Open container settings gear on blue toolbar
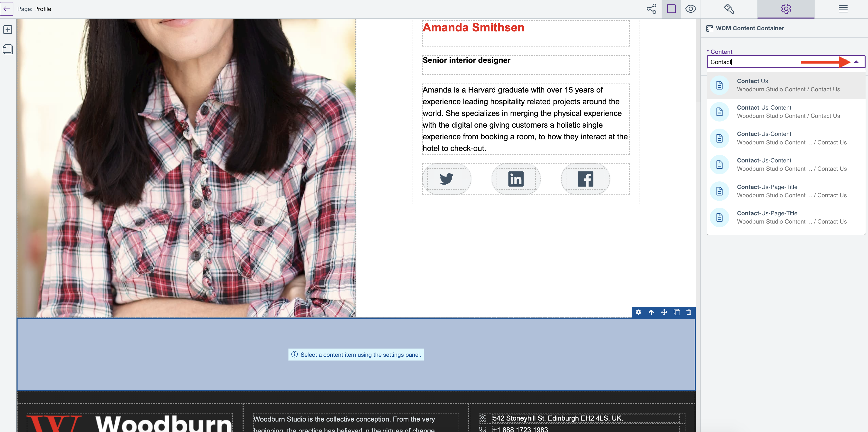 [638, 312]
